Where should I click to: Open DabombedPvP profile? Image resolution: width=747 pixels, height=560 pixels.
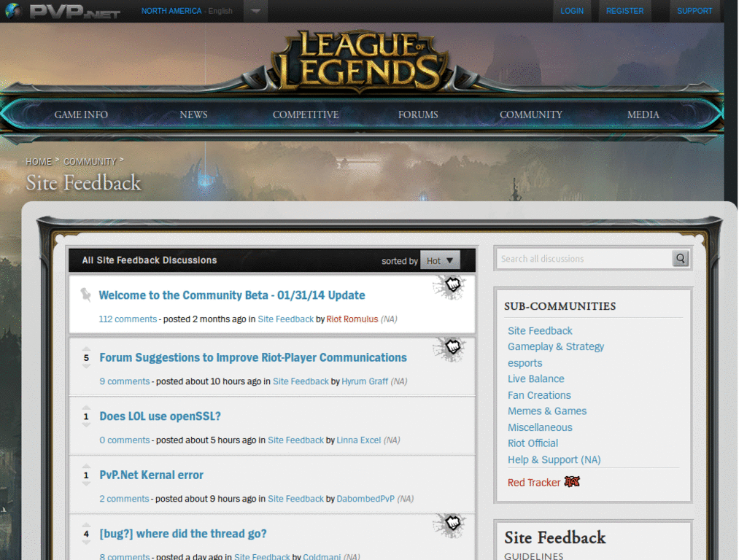coord(365,499)
